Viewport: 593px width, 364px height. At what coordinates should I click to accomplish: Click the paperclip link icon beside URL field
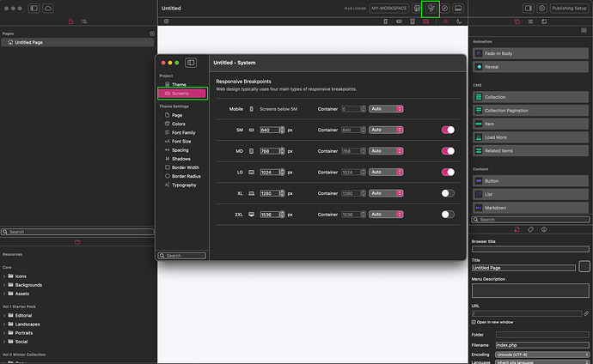(x=586, y=313)
